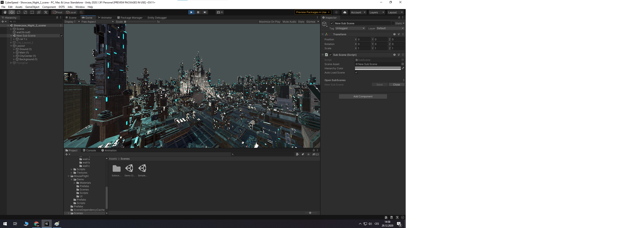Image resolution: width=644 pixels, height=228 pixels.
Task: Open the Tag dropdown
Action: click(x=350, y=28)
